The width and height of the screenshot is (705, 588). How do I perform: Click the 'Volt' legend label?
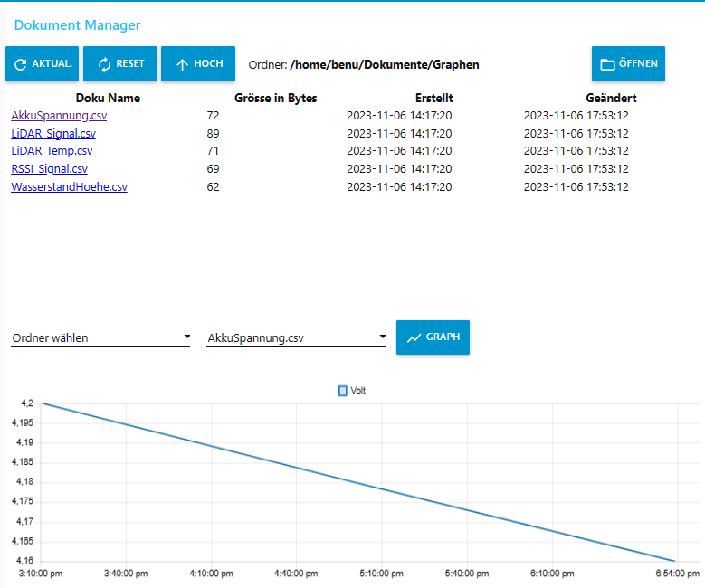[x=358, y=391]
